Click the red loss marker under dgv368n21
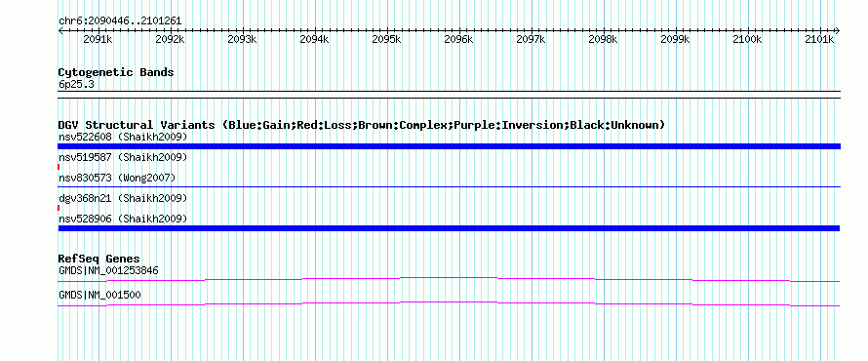868x361 pixels. (x=59, y=208)
